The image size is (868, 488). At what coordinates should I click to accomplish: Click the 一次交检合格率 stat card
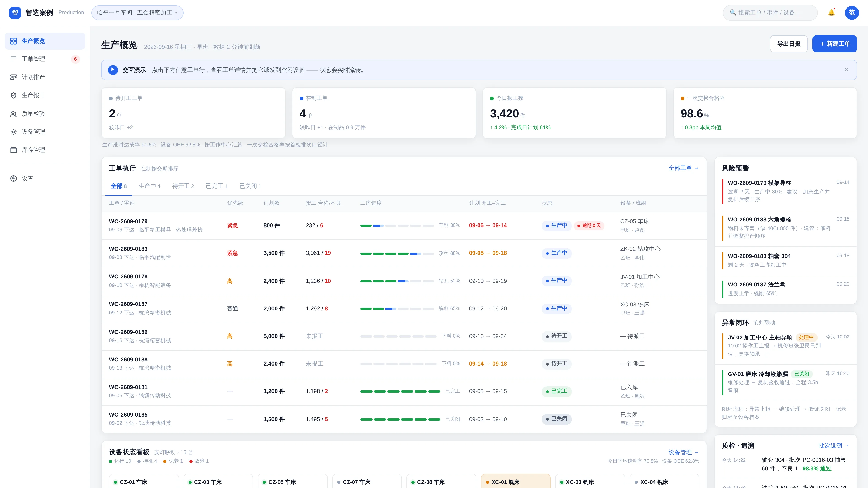click(765, 113)
